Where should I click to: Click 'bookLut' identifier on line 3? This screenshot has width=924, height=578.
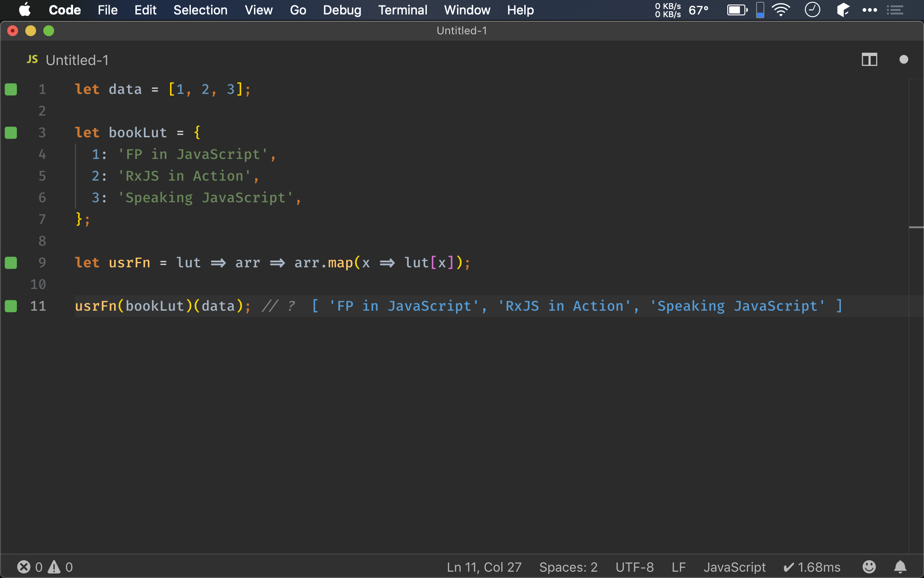click(x=138, y=133)
